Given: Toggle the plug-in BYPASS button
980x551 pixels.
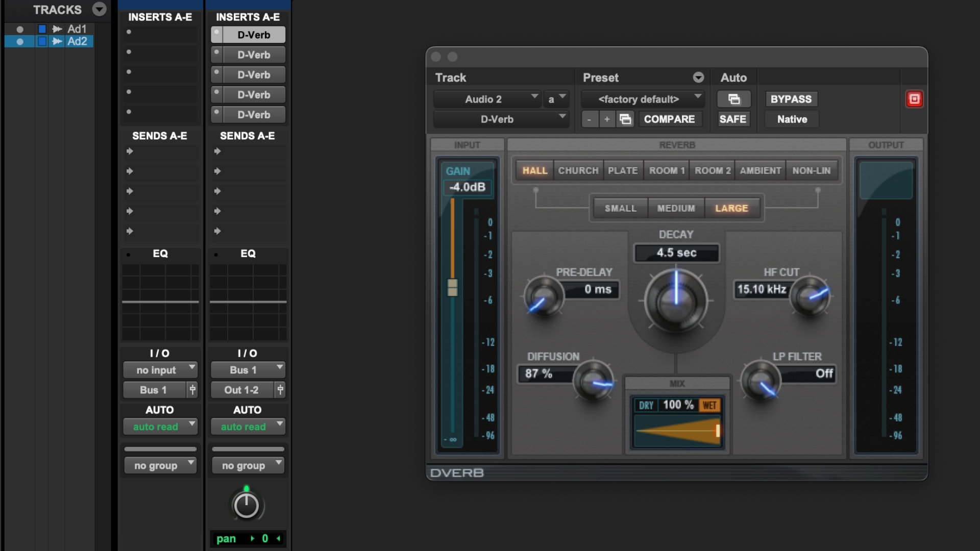Looking at the screenshot, I should point(791,99).
